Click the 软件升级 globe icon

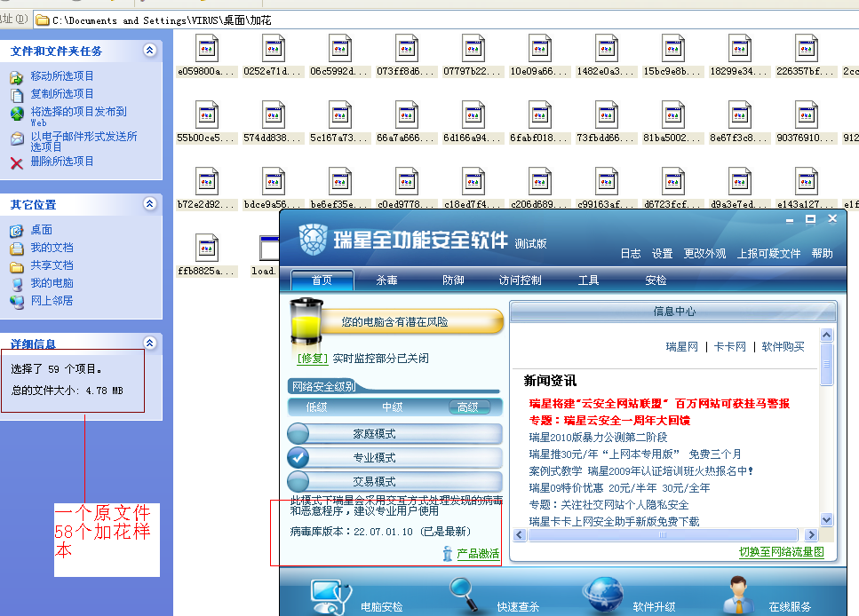tap(602, 596)
